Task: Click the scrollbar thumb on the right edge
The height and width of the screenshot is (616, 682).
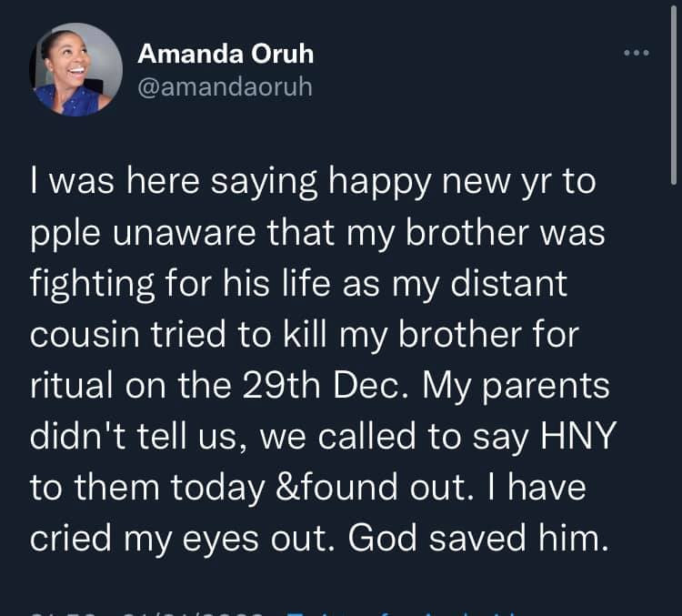Action: coord(673,91)
